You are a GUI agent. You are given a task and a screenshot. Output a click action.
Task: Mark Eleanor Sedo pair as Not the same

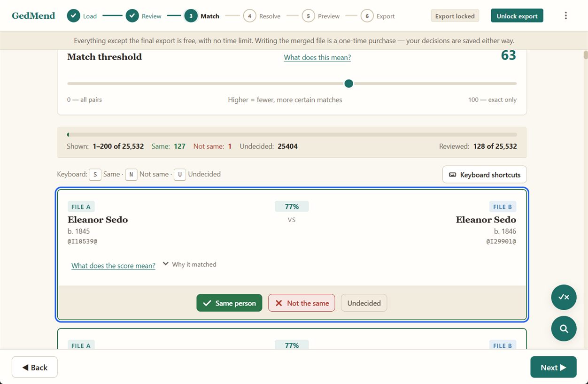[x=302, y=303]
